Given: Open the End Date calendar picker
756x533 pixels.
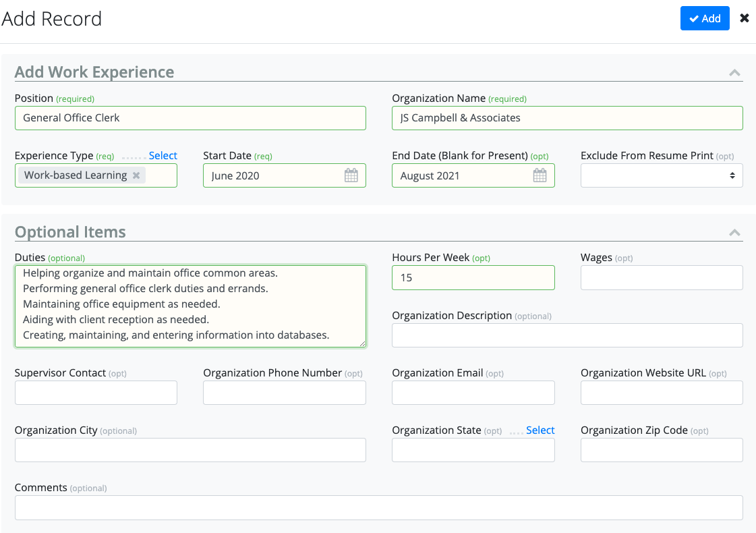Looking at the screenshot, I should tap(540, 175).
